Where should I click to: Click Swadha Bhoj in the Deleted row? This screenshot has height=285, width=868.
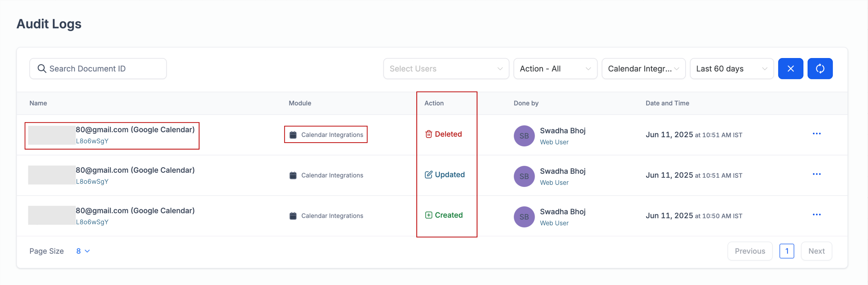pyautogui.click(x=562, y=131)
